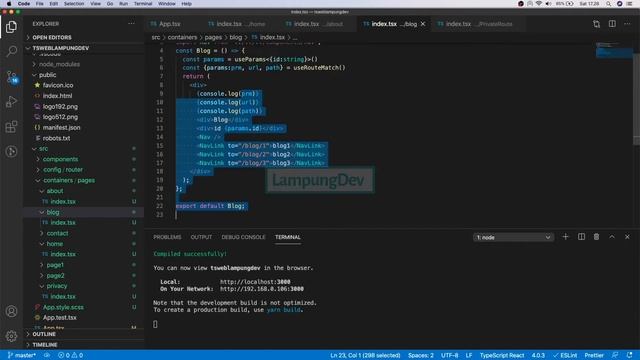Image resolution: width=640 pixels, height=360 pixels.
Task: Close the terminal panel
Action: point(627,237)
